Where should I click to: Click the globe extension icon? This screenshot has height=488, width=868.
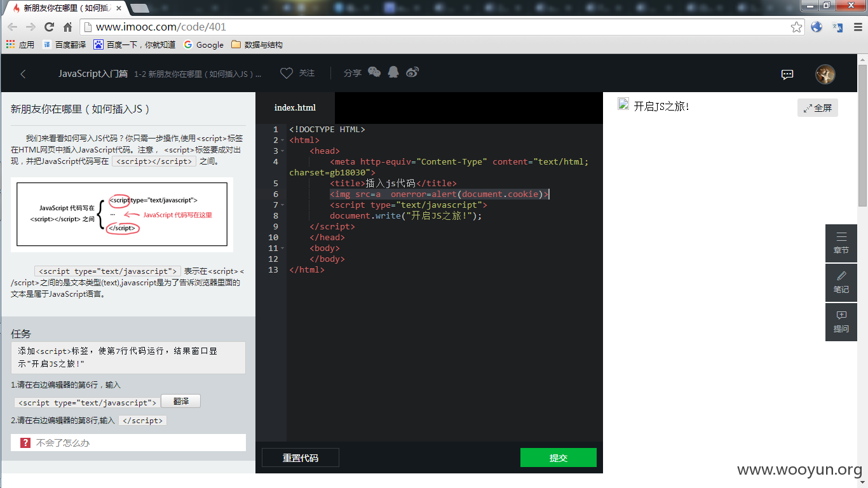[817, 27]
